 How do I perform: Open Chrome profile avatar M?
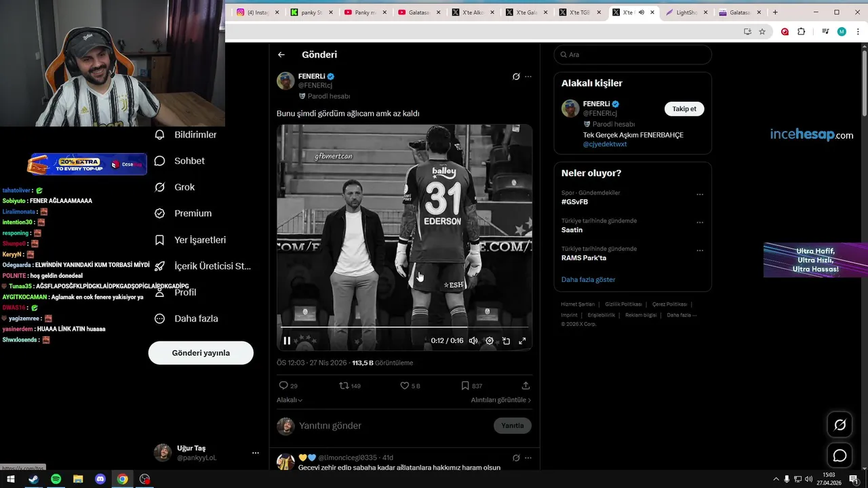tap(842, 31)
